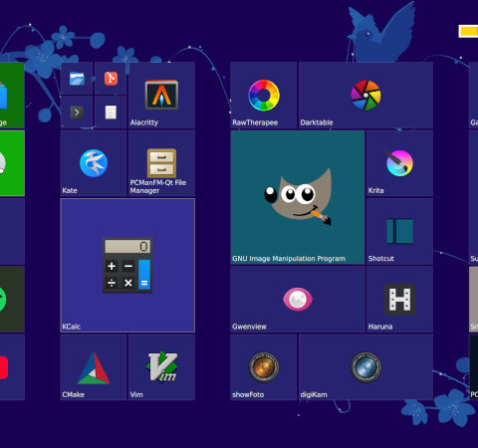The height and width of the screenshot is (448, 478).
Task: Open the Kate editor tile
Action: [94, 163]
